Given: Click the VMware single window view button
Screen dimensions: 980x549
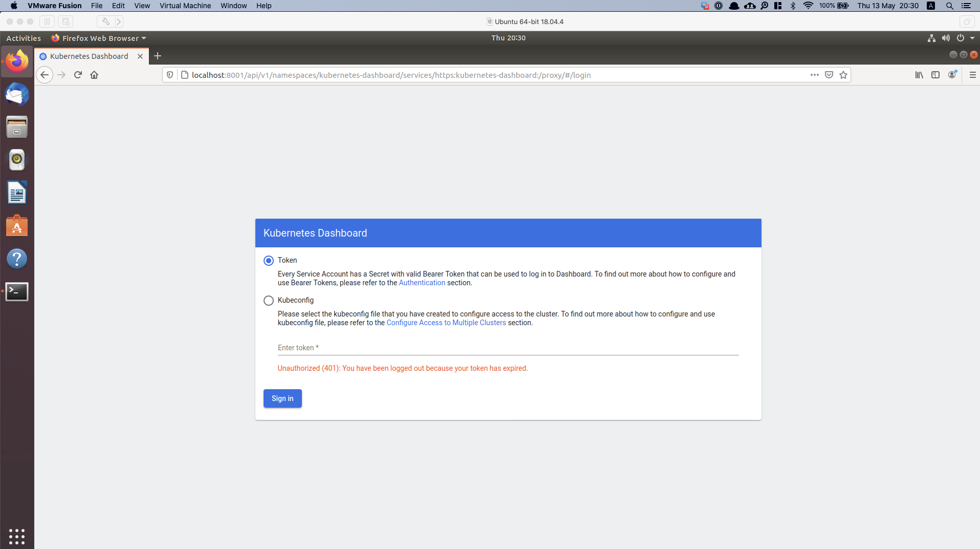Looking at the screenshot, I should click(966, 22).
